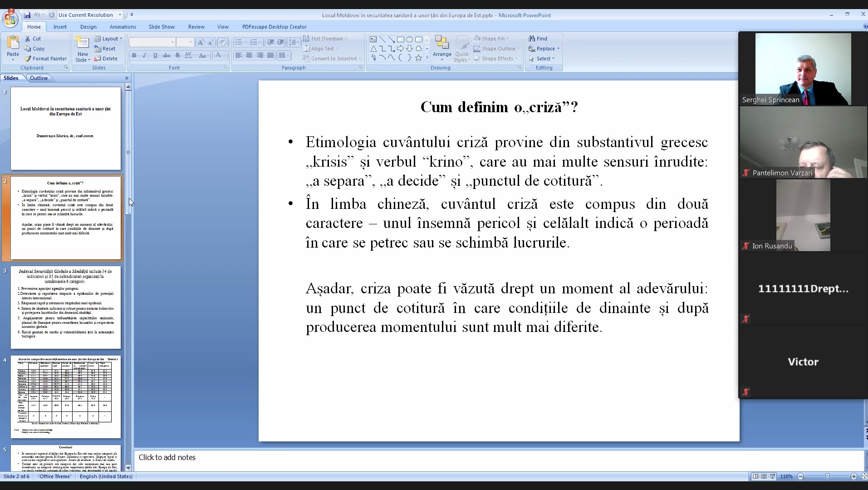Increase list indent level
The image size is (868, 490).
click(281, 42)
